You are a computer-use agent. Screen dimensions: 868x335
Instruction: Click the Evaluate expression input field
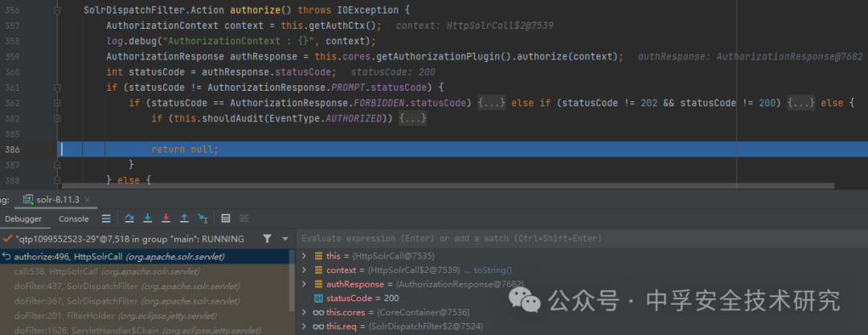[x=582, y=239]
